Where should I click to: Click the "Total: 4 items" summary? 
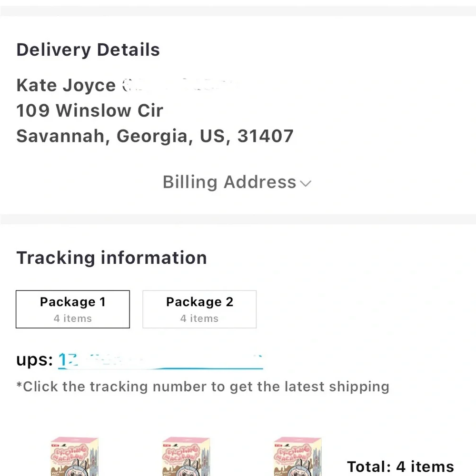[x=400, y=466]
